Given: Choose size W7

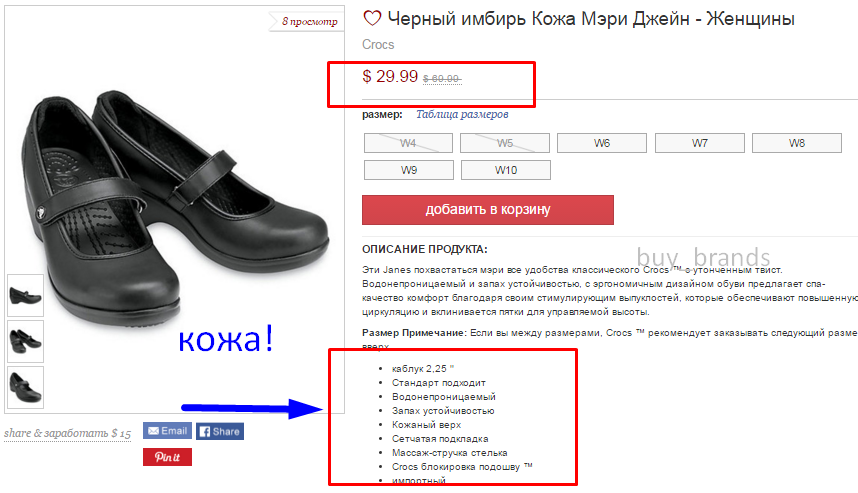Looking at the screenshot, I should pos(699,143).
